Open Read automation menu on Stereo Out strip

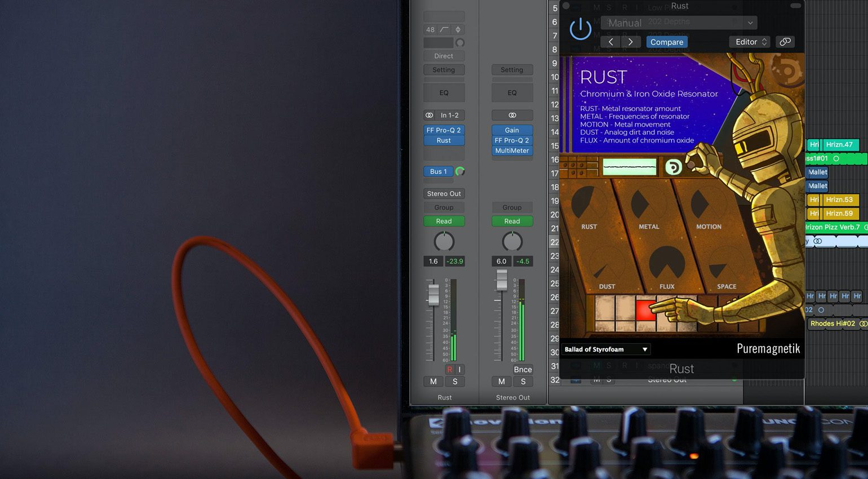point(512,221)
